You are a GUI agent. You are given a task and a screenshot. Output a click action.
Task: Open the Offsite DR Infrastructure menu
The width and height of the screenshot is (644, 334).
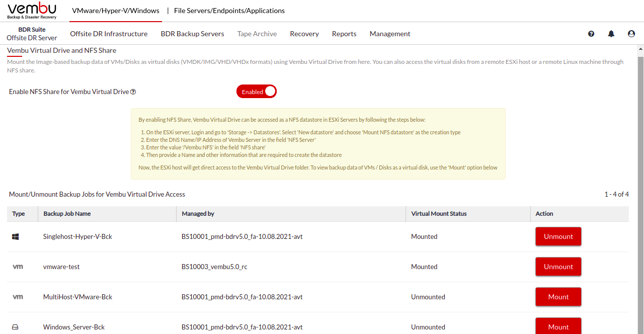pos(109,34)
